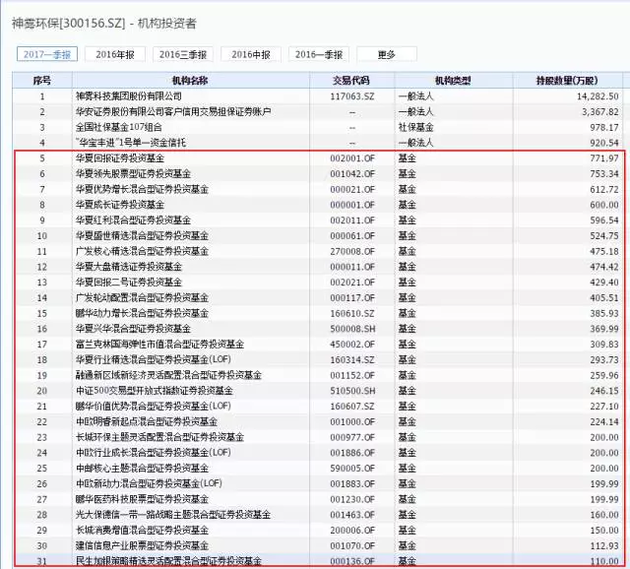Click holding value 3,367.82

click(600, 112)
